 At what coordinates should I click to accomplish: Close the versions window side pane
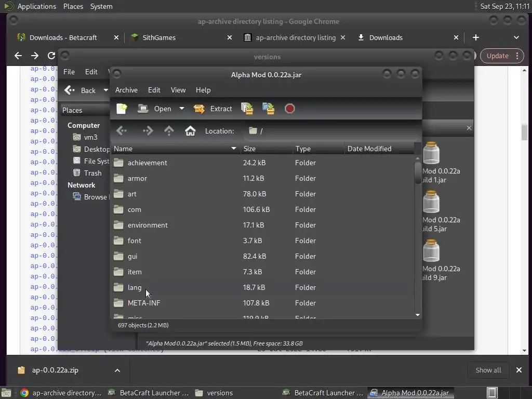point(469,128)
